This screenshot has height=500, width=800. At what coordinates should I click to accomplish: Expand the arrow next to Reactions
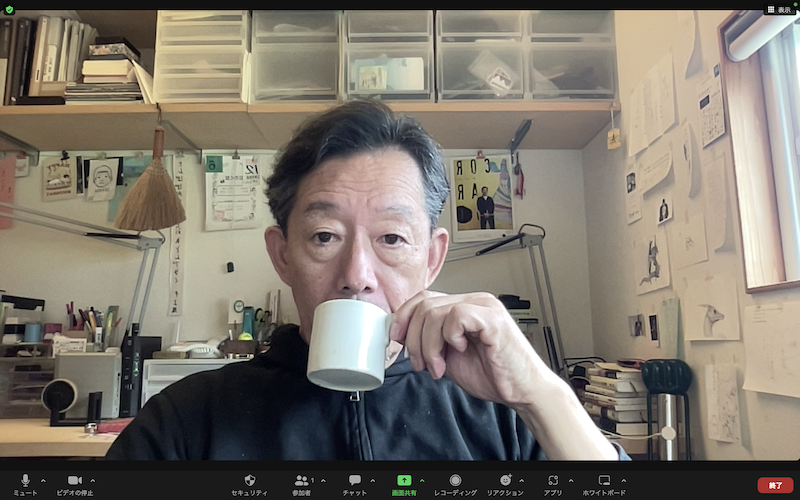point(523,480)
